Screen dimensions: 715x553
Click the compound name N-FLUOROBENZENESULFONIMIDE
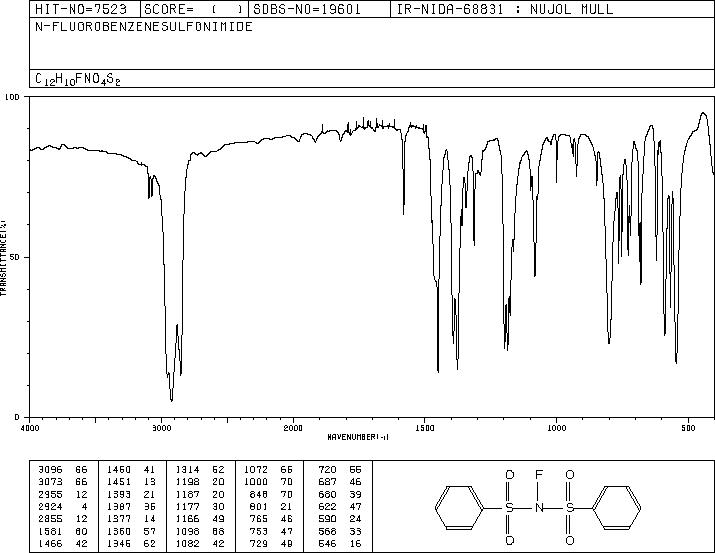[x=144, y=27]
